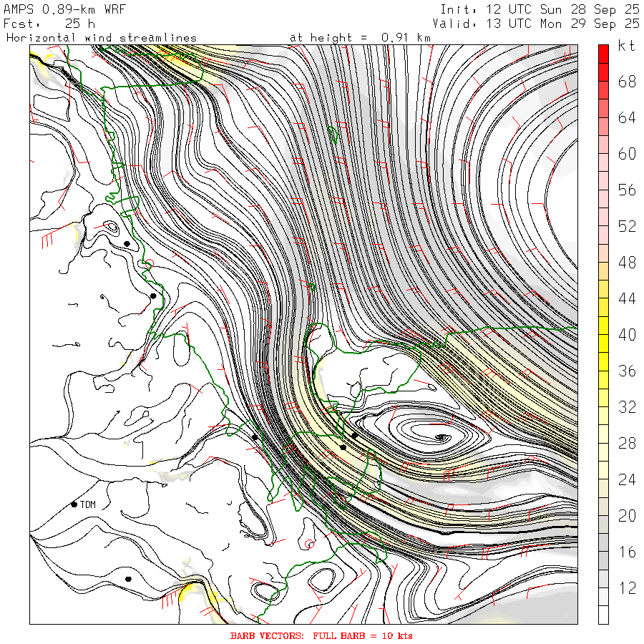Click the 'TDM' station label on the map

click(88, 504)
